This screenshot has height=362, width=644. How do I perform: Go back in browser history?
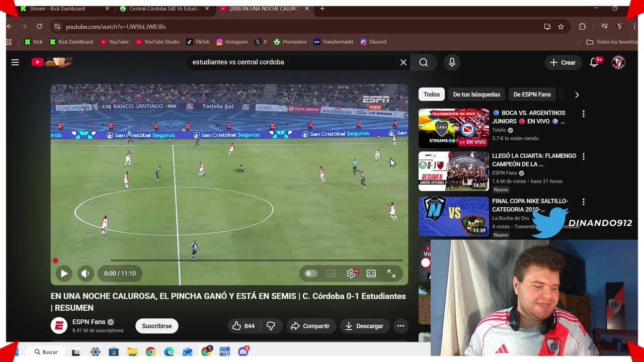[x=9, y=27]
